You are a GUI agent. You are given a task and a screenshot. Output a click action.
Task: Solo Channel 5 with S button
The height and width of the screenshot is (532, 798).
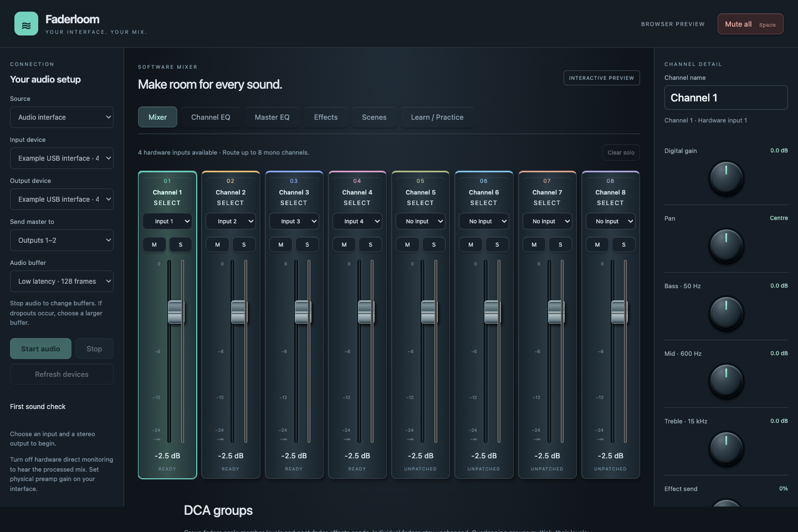[434, 244]
